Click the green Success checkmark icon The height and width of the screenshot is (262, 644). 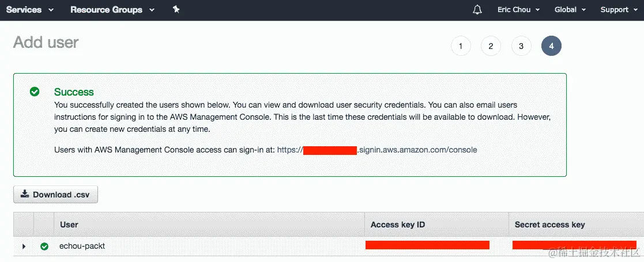click(35, 92)
